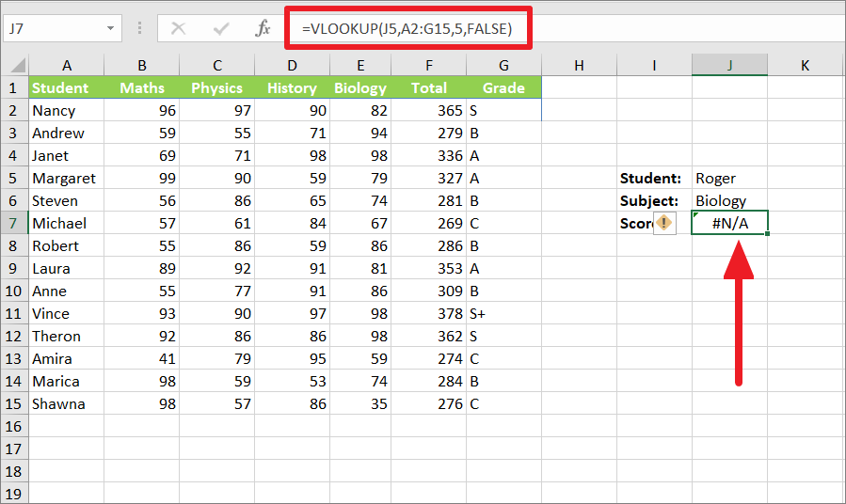The image size is (846, 504).
Task: Click the Roger cell next to Student:
Action: point(729,179)
